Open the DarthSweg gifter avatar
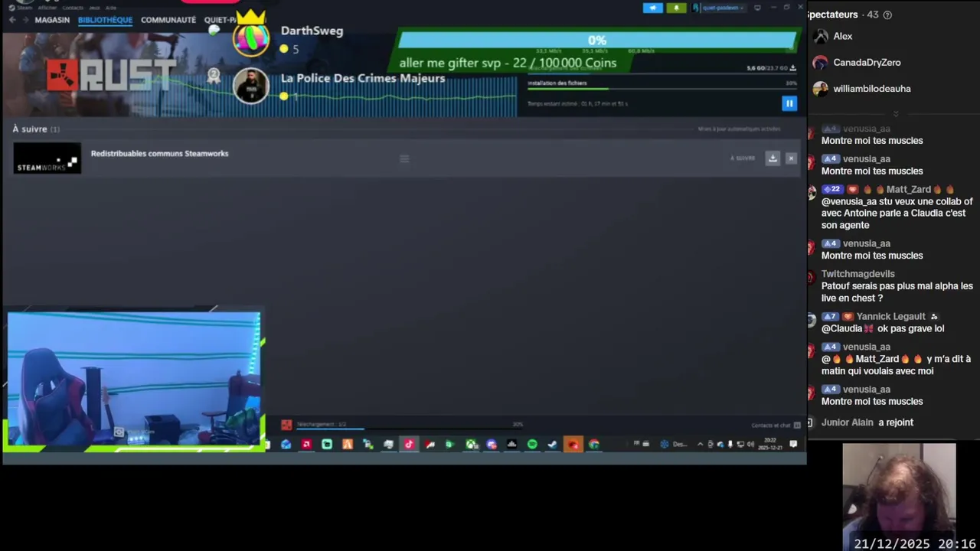This screenshot has width=980, height=551. pos(250,37)
